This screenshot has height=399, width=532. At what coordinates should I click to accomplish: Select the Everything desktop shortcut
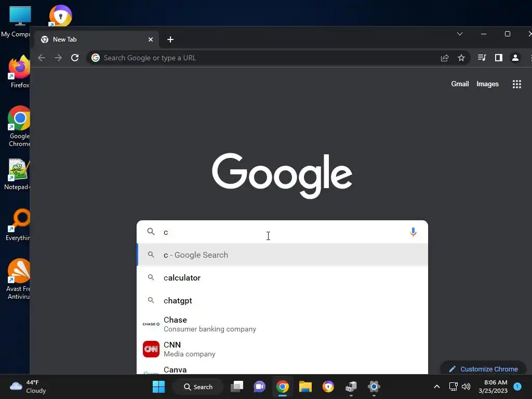pyautogui.click(x=18, y=224)
